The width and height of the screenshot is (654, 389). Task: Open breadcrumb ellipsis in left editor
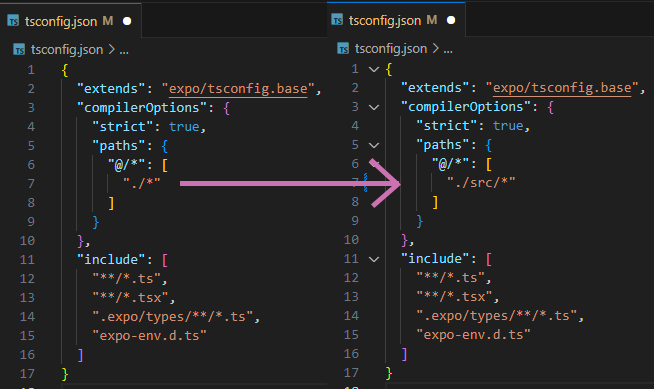pos(124,50)
